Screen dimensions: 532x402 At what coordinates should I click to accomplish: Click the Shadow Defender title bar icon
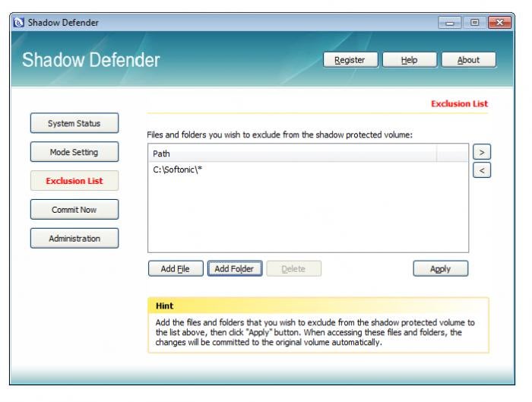[19, 22]
